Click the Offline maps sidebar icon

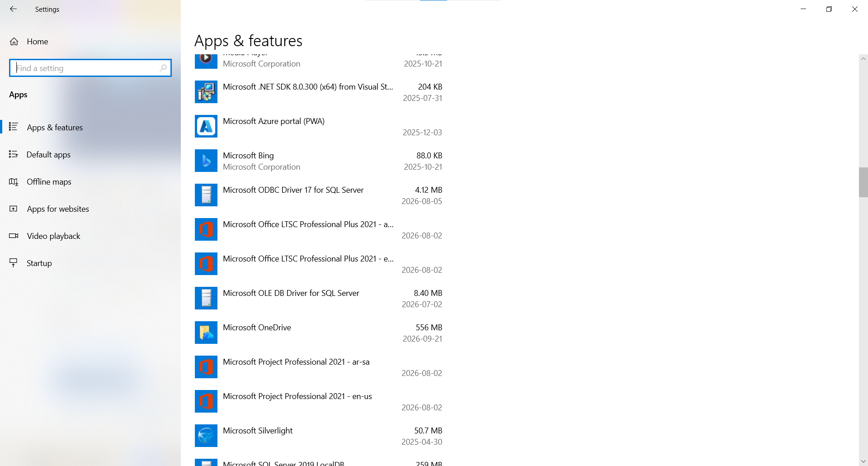pyautogui.click(x=14, y=182)
